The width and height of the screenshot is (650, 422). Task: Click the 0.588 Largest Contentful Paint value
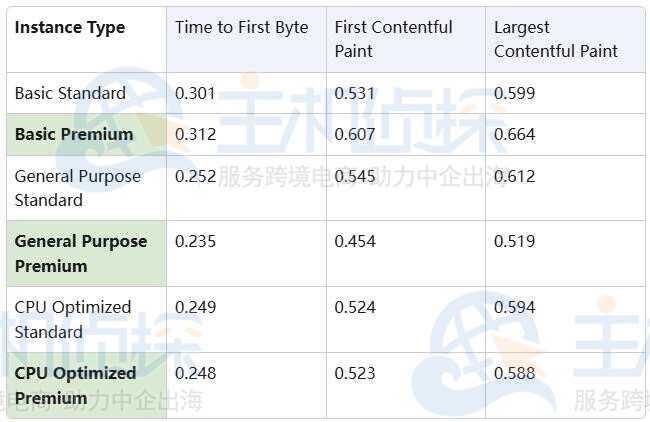tap(514, 373)
